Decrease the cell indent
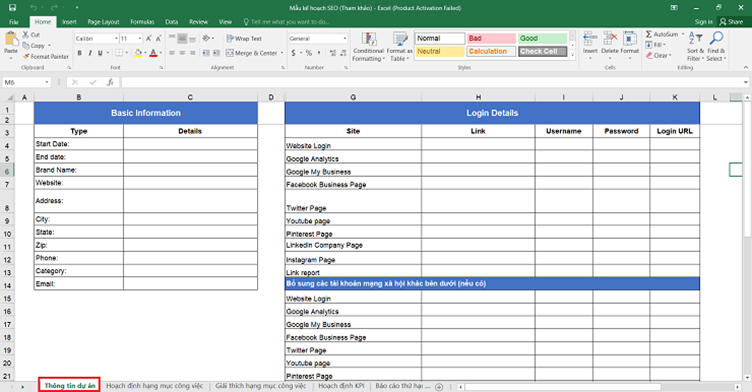This screenshot has height=392, width=752. click(206, 53)
